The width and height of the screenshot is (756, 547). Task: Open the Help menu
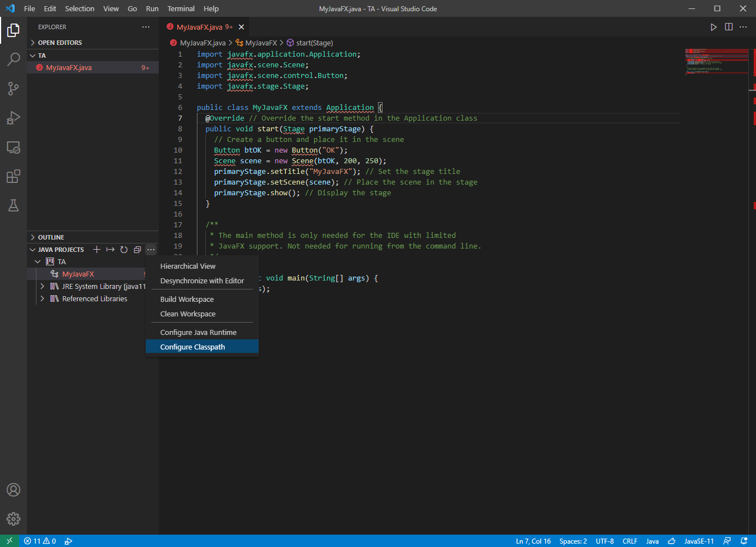tap(211, 8)
